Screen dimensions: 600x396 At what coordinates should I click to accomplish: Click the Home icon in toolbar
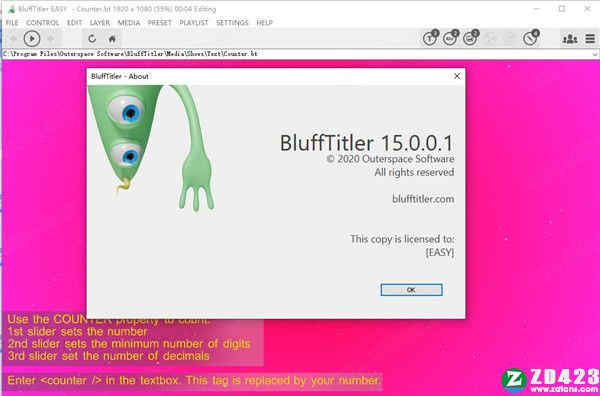coord(112,39)
